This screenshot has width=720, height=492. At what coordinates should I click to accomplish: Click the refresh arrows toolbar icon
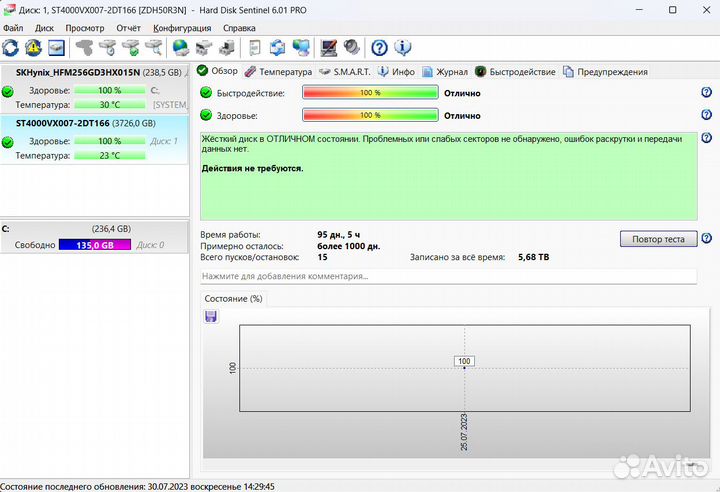coord(11,48)
